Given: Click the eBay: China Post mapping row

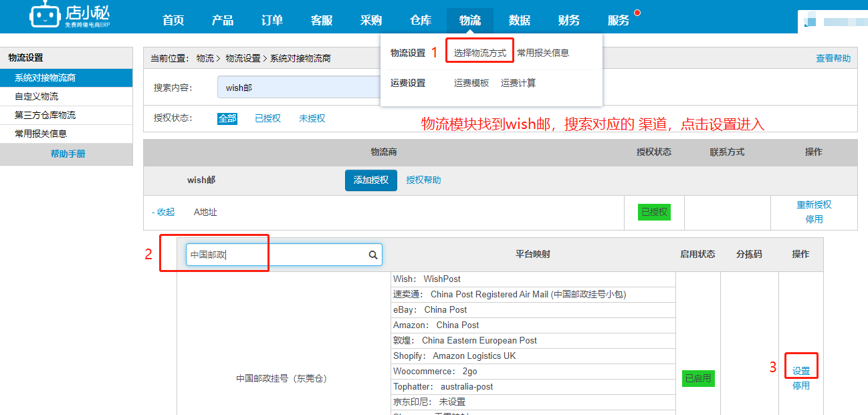Looking at the screenshot, I should (533, 309).
